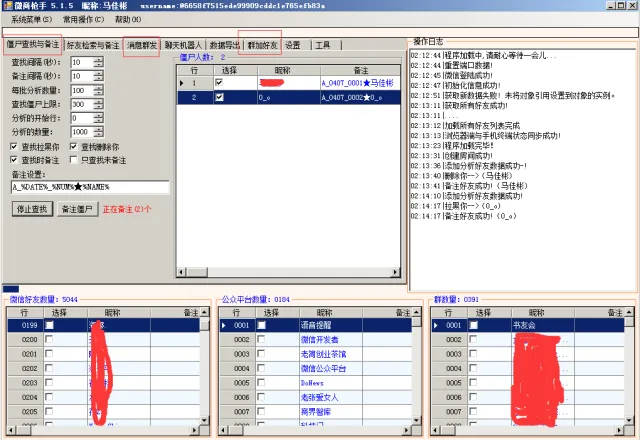Check the box for 语音提醒 row

coord(262,325)
